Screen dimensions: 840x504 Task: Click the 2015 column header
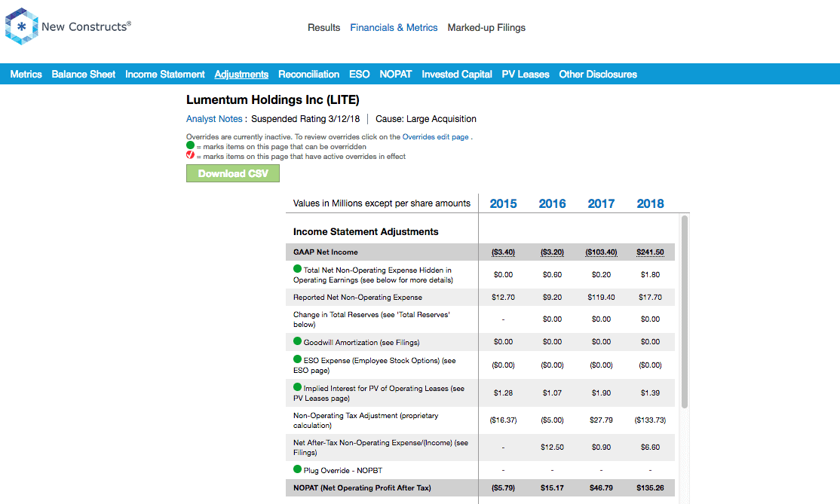[x=503, y=204]
